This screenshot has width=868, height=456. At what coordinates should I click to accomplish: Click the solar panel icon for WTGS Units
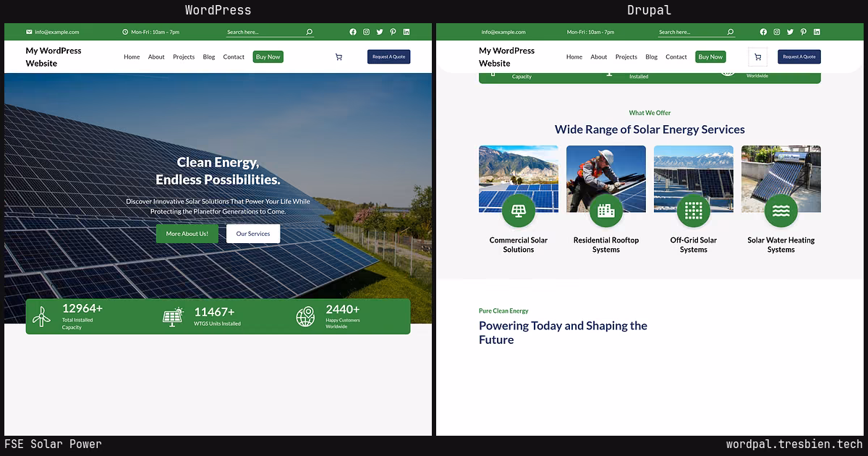tap(173, 317)
